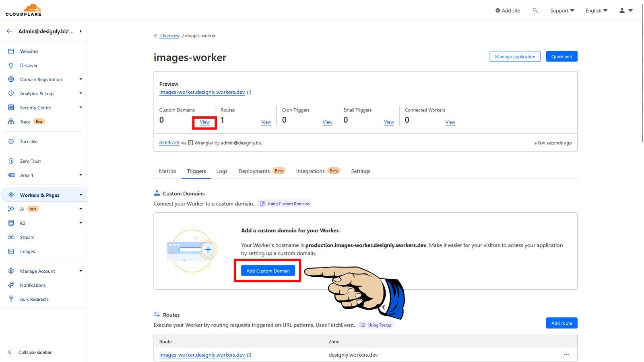
Task: Click the Add Custom Domain button
Action: [267, 271]
